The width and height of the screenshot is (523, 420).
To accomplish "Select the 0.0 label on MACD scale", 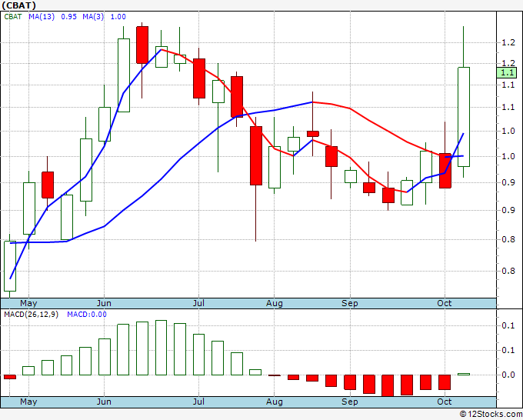I will (508, 375).
